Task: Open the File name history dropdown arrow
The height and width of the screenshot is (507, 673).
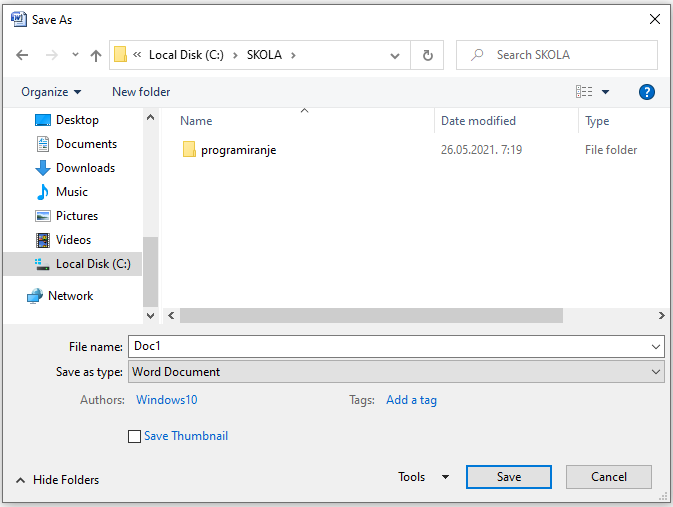Action: (656, 347)
